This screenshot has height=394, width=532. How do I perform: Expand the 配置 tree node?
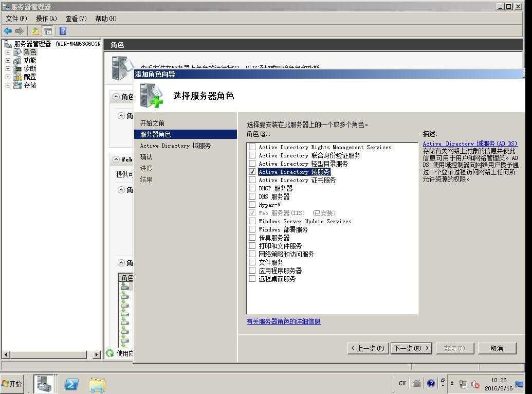8,77
